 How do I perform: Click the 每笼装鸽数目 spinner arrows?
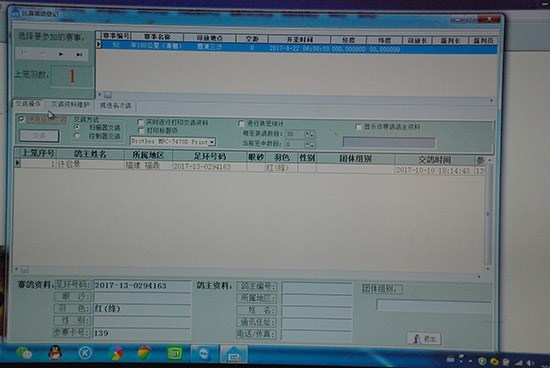[x=310, y=134]
